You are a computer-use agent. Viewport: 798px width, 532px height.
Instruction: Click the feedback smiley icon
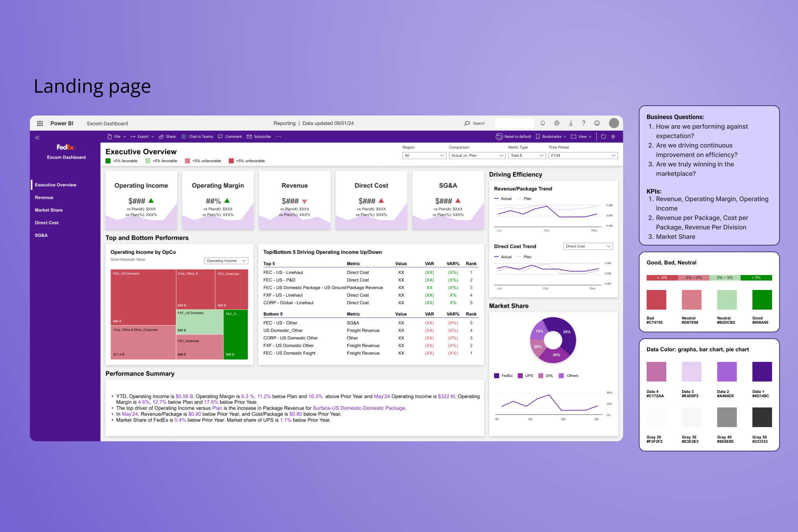tap(597, 123)
